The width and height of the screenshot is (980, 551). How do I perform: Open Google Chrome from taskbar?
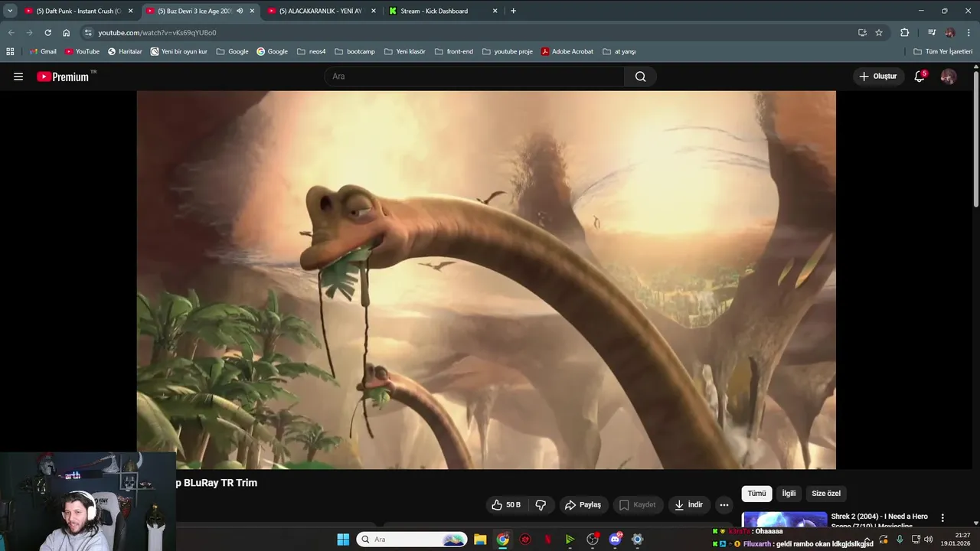(x=502, y=540)
